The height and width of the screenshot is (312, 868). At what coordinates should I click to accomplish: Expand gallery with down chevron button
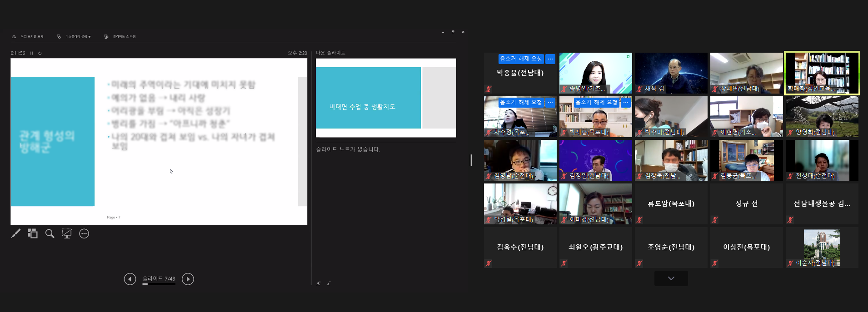click(x=671, y=278)
